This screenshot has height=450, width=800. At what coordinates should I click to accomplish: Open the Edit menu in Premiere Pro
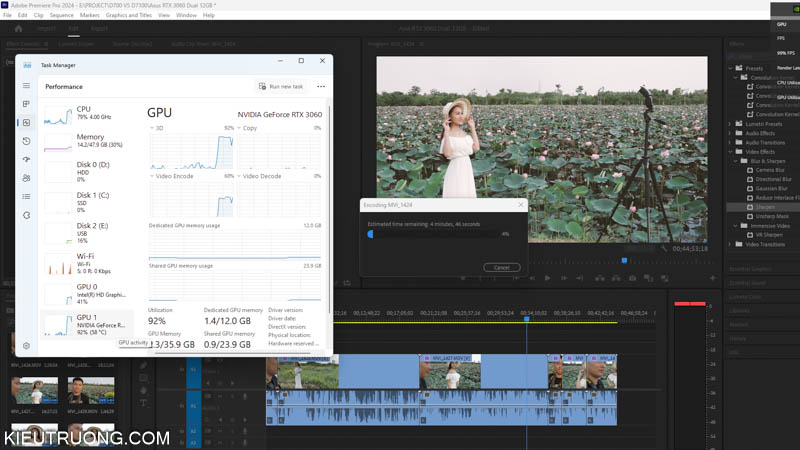(22, 15)
